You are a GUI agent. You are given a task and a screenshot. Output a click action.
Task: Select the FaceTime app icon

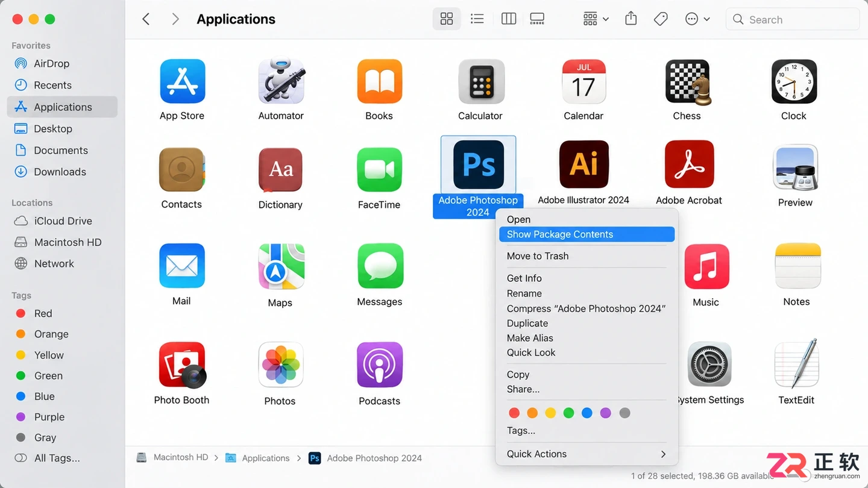click(379, 170)
